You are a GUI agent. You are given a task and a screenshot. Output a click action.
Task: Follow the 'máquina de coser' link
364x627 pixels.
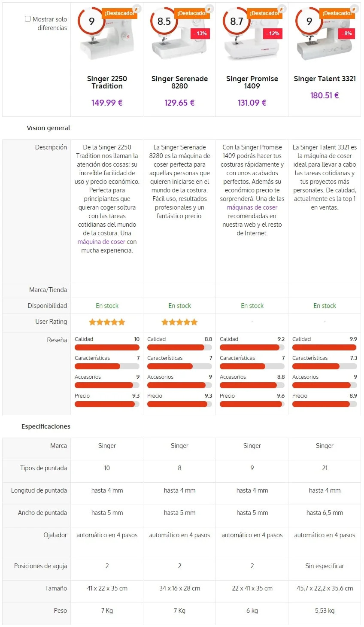[x=101, y=242]
